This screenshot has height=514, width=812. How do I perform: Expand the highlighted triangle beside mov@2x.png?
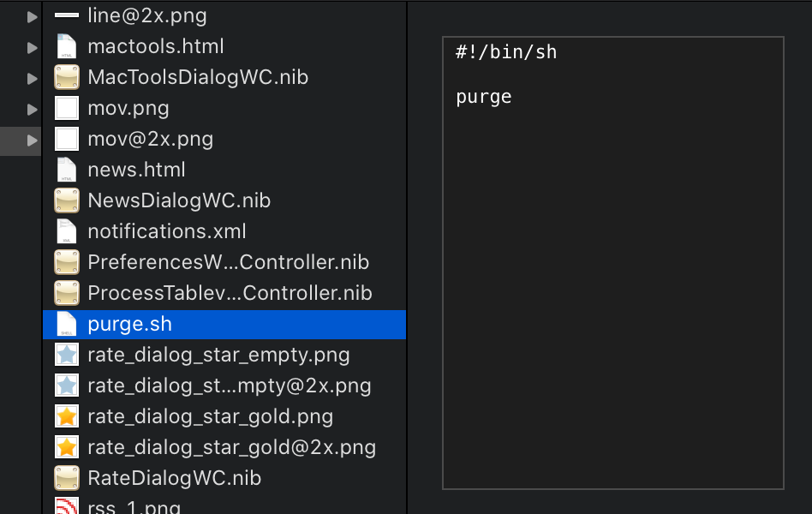[x=32, y=140]
